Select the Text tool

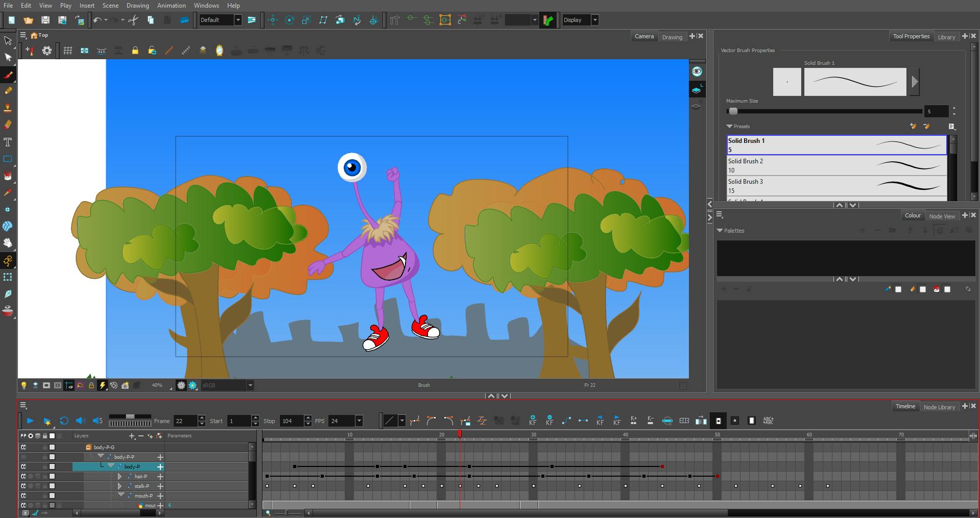(8, 142)
